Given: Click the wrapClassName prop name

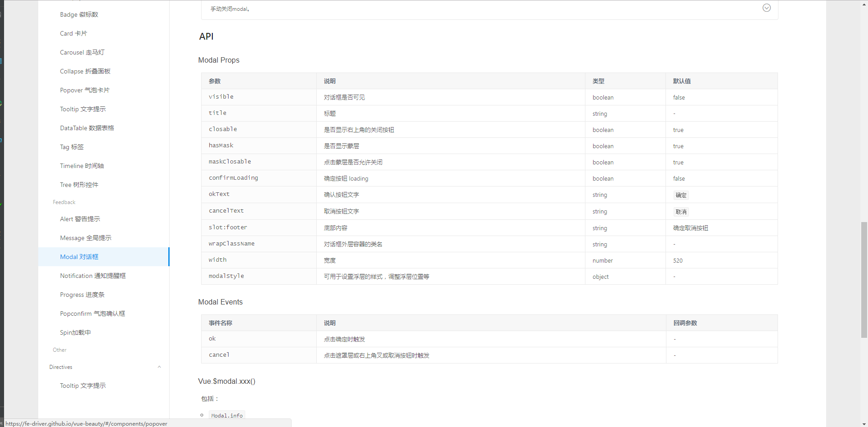Looking at the screenshot, I should click(x=232, y=244).
